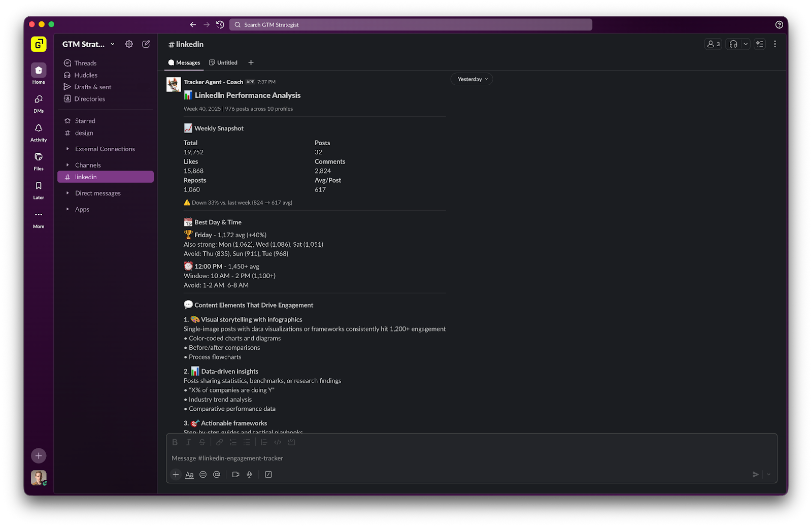Open the AI sparkle summary icon
Viewport: 812px width, 527px height.
760,44
